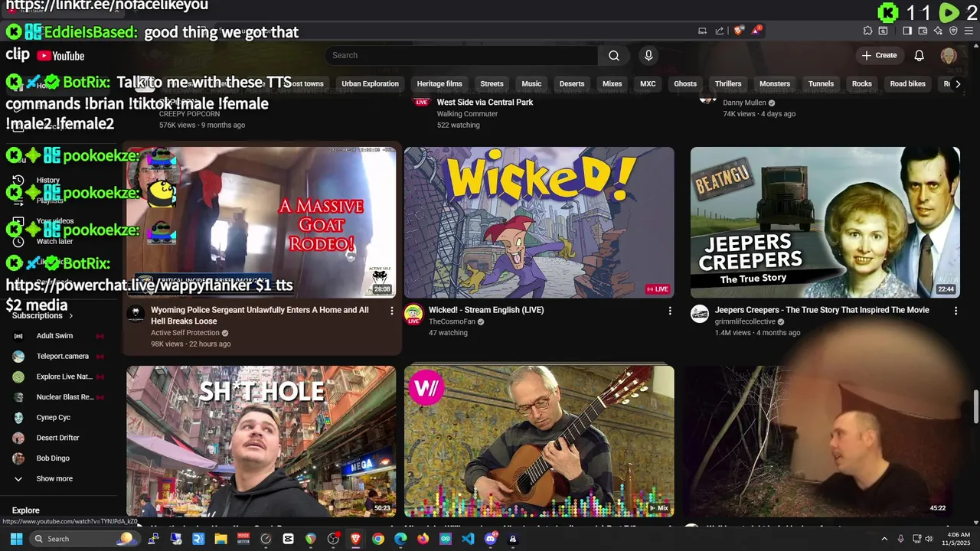Click the search magnifier button
Image resolution: width=980 pixels, height=551 pixels.
pyautogui.click(x=614, y=55)
